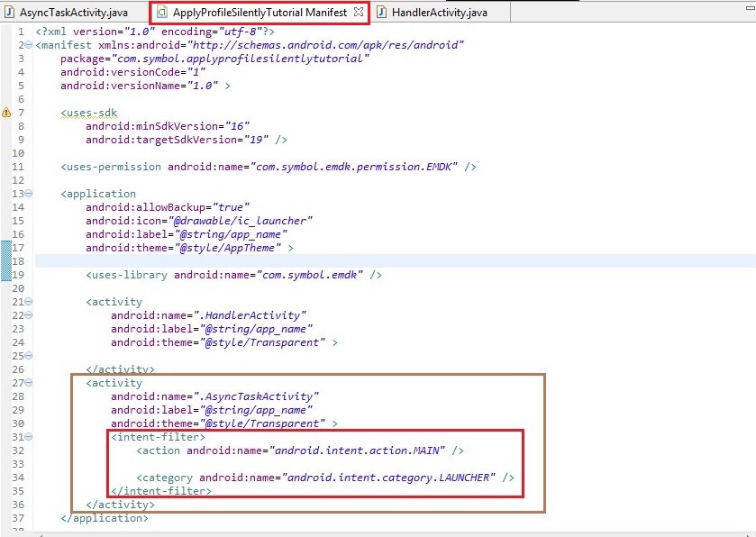The height and width of the screenshot is (537, 756).
Task: Click the warning marker on line 7
Action: [x=6, y=113]
